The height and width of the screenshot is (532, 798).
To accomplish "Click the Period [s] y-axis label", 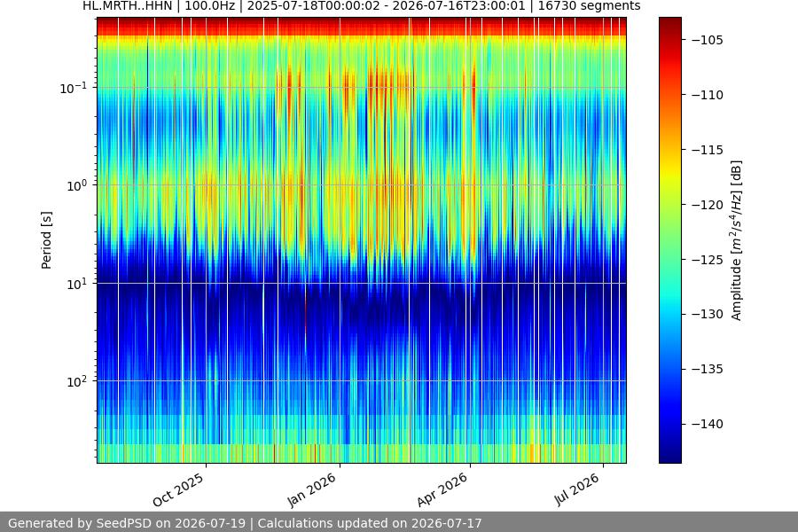I will 46,240.
